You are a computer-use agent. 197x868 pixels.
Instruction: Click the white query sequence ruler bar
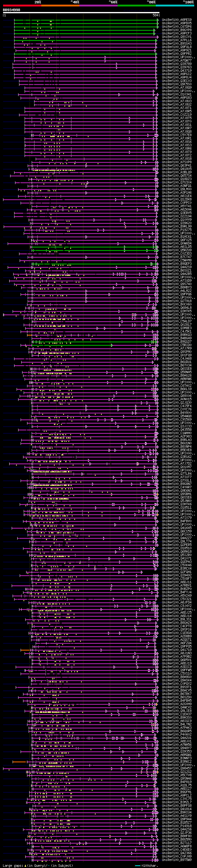pos(81,13)
